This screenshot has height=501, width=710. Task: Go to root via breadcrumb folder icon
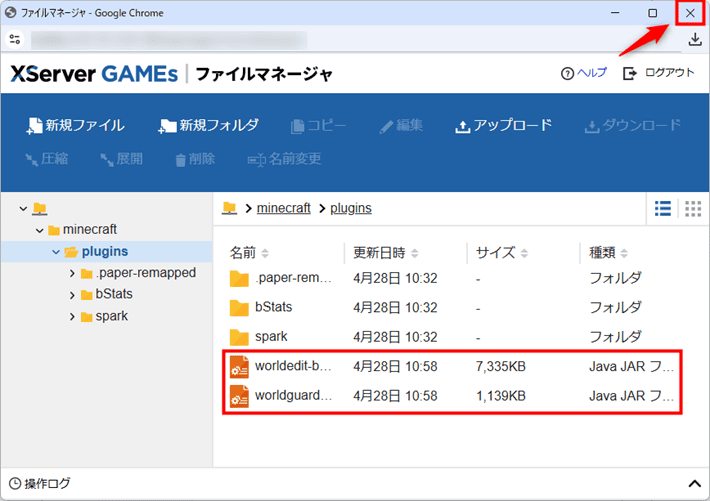click(x=230, y=208)
